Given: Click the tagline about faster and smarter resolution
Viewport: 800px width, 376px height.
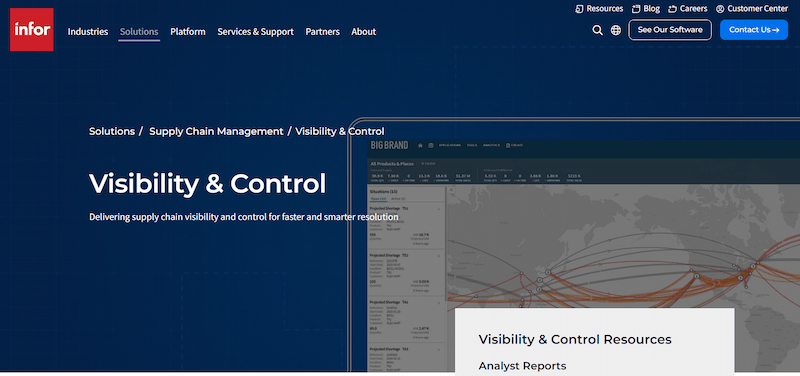Looking at the screenshot, I should 243,217.
